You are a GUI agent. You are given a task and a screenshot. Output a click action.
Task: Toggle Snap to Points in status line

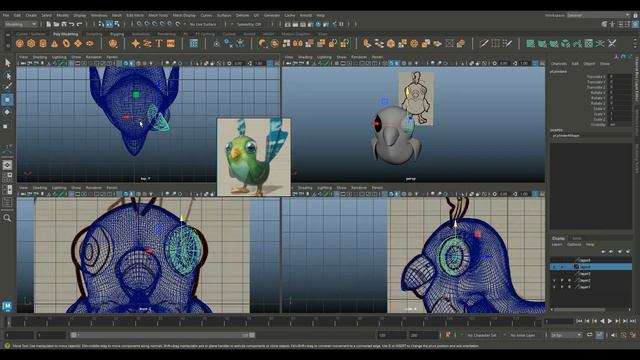pyautogui.click(x=155, y=24)
